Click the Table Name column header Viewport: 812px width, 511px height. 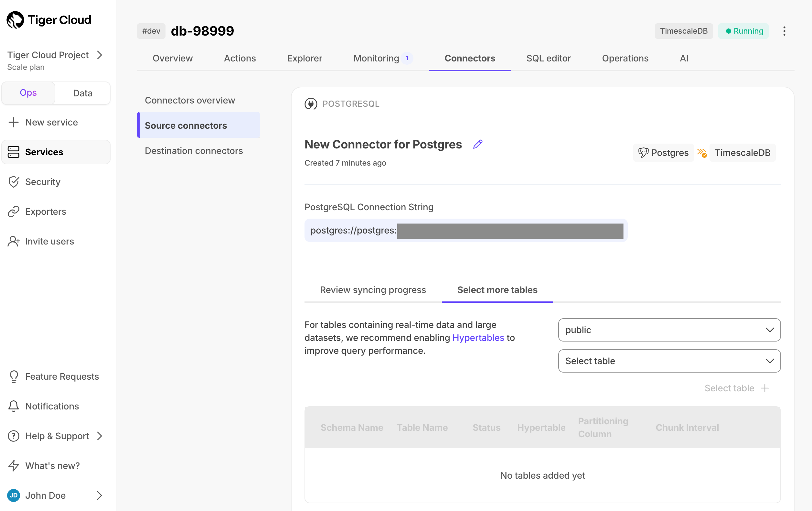tap(422, 428)
